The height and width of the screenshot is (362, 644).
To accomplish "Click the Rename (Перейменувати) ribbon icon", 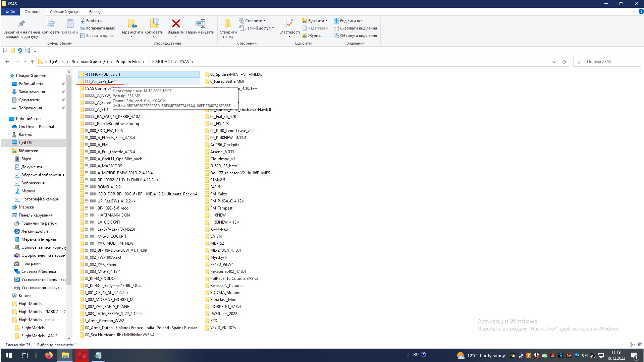I will click(200, 24).
